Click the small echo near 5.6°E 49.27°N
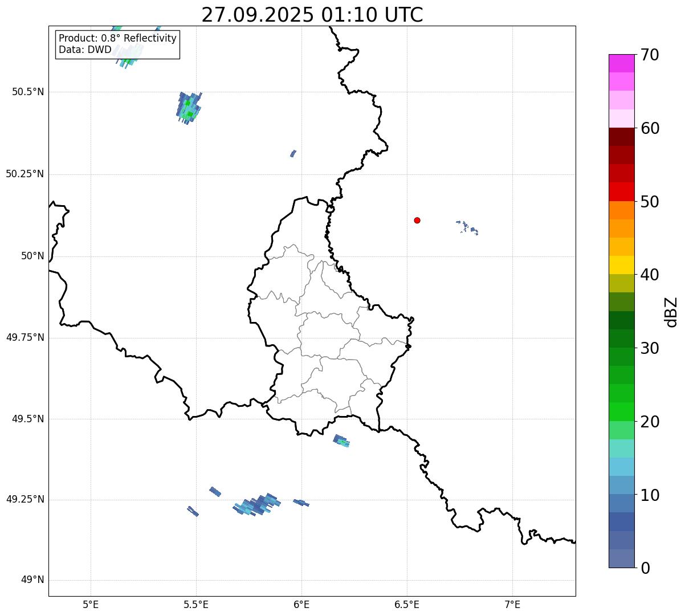The height and width of the screenshot is (616, 685). [x=215, y=492]
